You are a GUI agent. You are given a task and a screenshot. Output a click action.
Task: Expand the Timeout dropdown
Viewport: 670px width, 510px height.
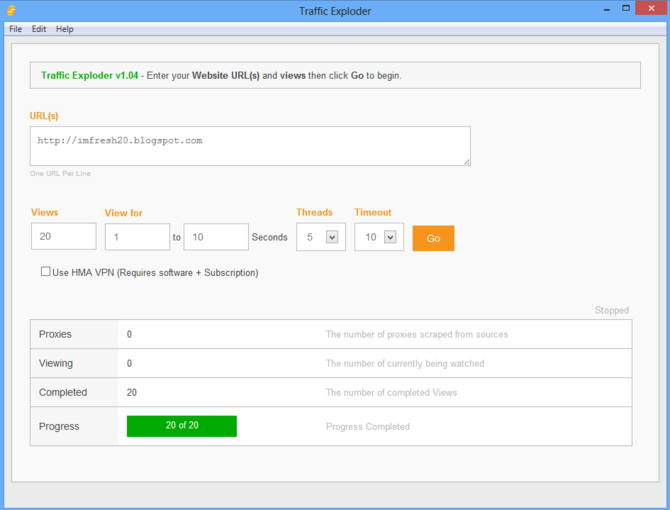click(x=390, y=237)
